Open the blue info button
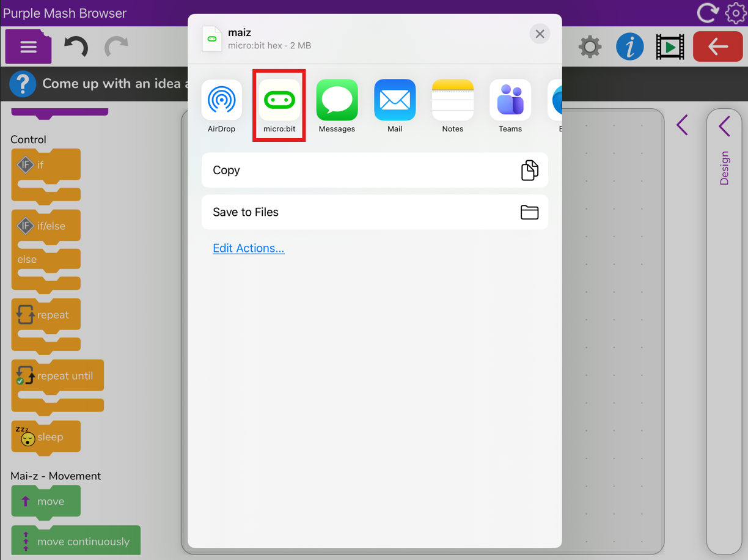 point(630,47)
